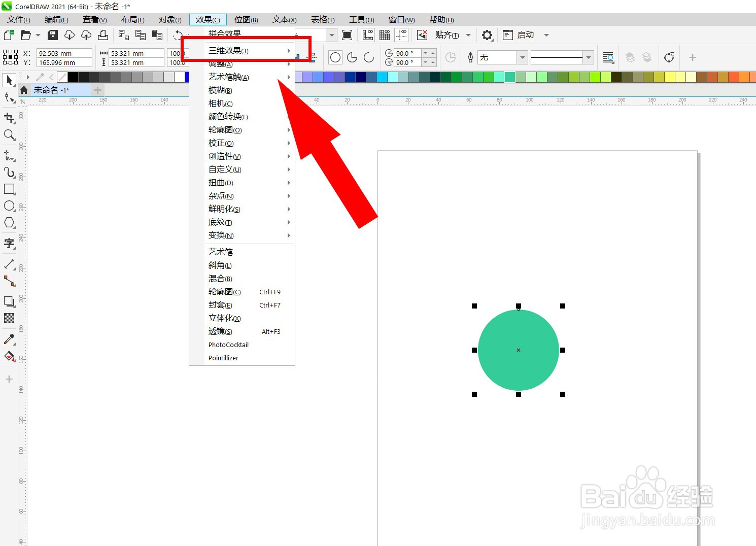Open the 文件 menu
This screenshot has height=546, width=756.
click(x=19, y=20)
